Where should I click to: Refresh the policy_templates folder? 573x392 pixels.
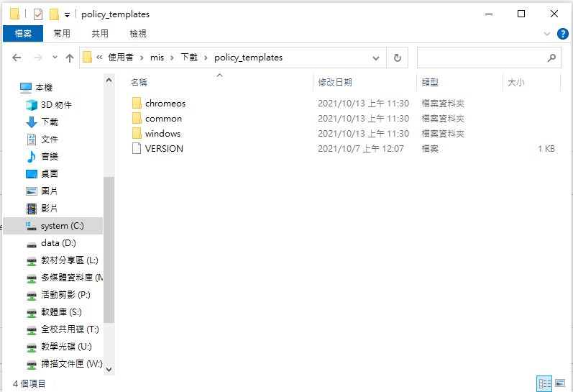coord(398,58)
